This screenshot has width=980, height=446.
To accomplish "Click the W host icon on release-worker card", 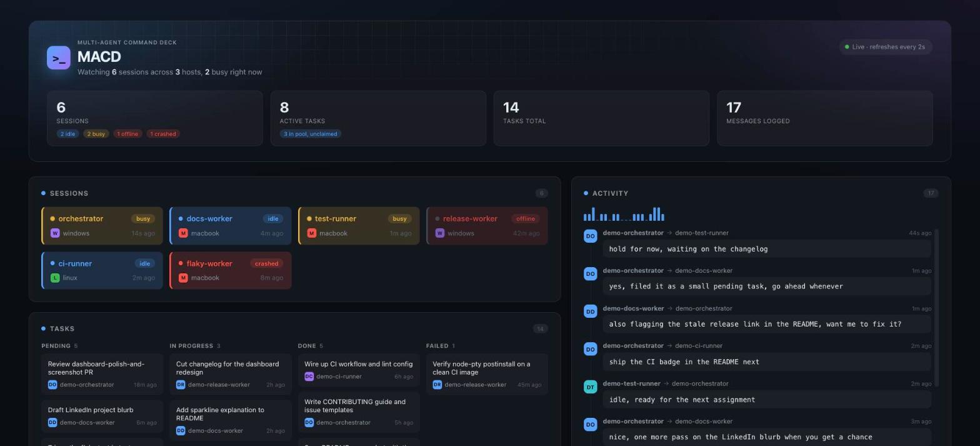I will click(x=439, y=233).
